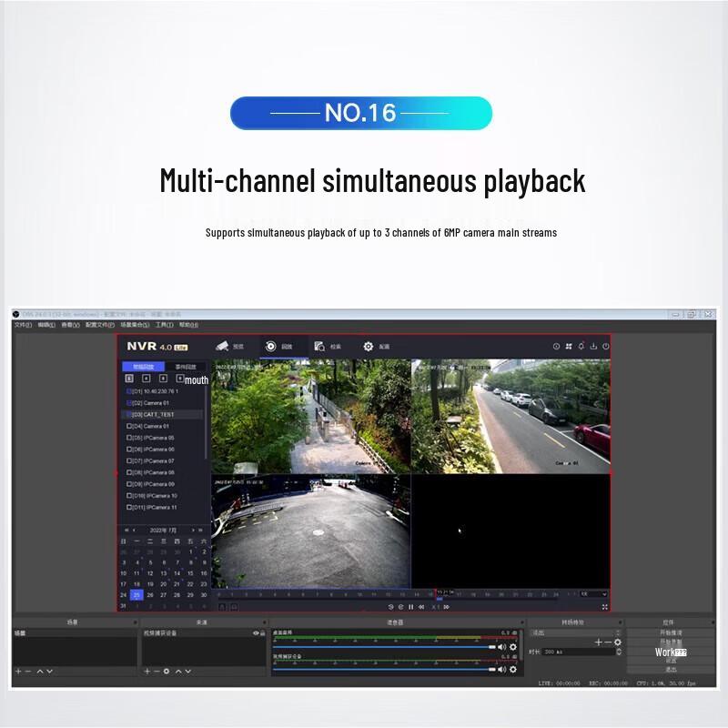The image size is (728, 728).
Task: Pause playback using the pause button
Action: (x=410, y=606)
